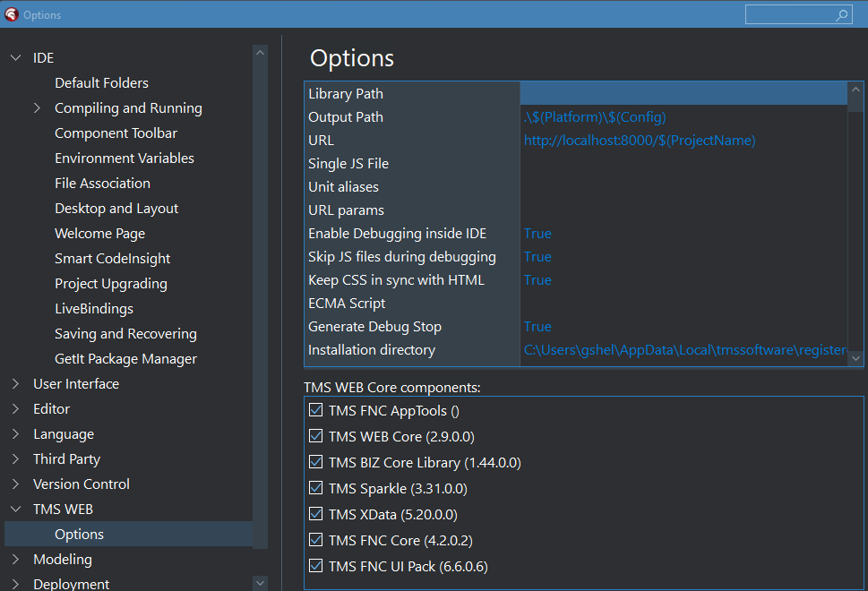Uncheck TMS XData (5.20.0.0) checkbox
This screenshot has height=591, width=868.
[x=315, y=514]
